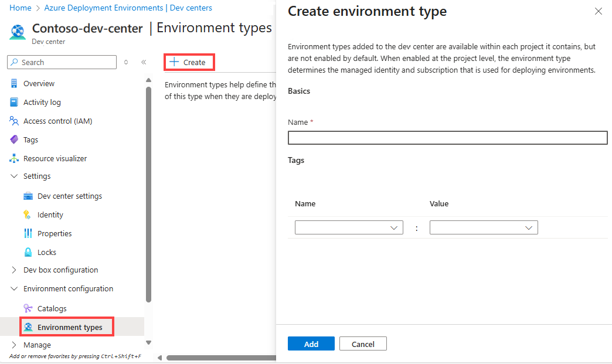Click the horizontal scroll left arrow
612x364 pixels.
pos(159,358)
